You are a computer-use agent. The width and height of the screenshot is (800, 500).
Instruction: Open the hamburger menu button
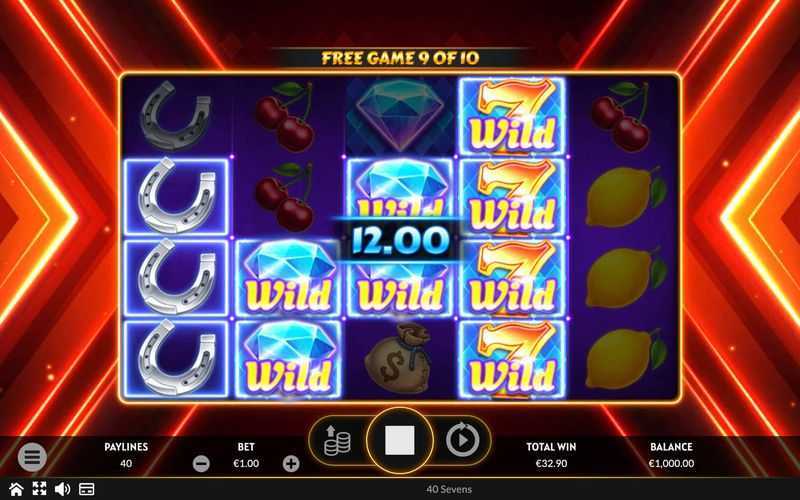pyautogui.click(x=32, y=457)
